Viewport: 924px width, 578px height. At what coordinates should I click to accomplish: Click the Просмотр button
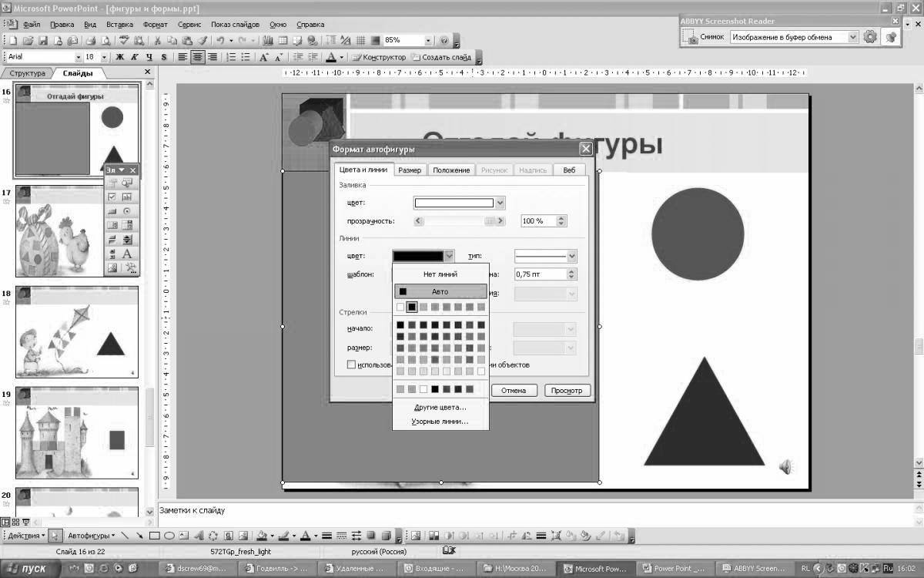point(567,390)
